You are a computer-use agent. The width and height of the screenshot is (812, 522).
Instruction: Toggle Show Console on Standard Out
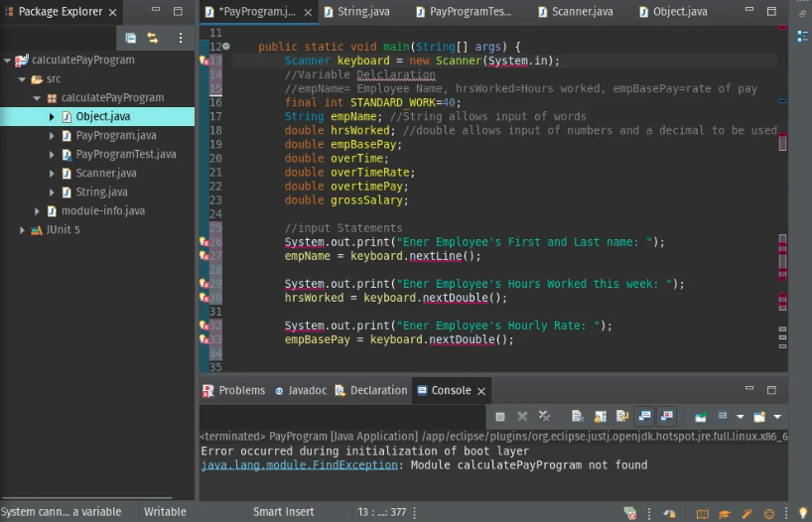click(x=644, y=417)
